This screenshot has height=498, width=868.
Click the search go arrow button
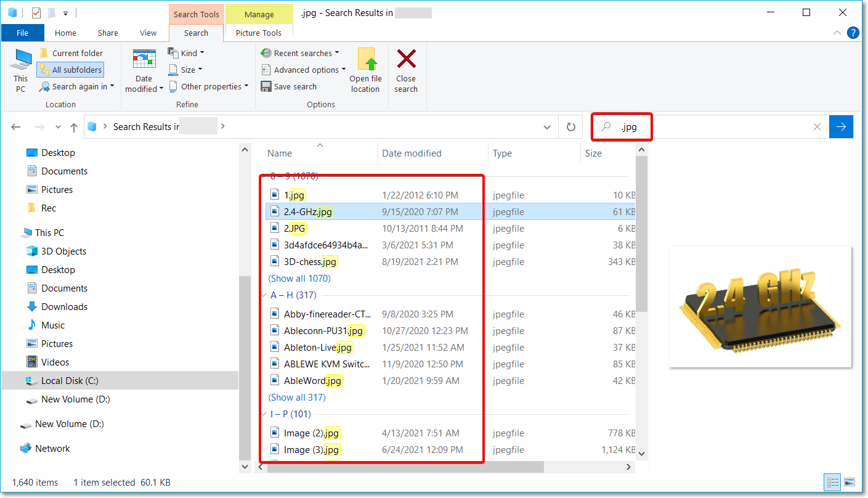[x=841, y=127]
